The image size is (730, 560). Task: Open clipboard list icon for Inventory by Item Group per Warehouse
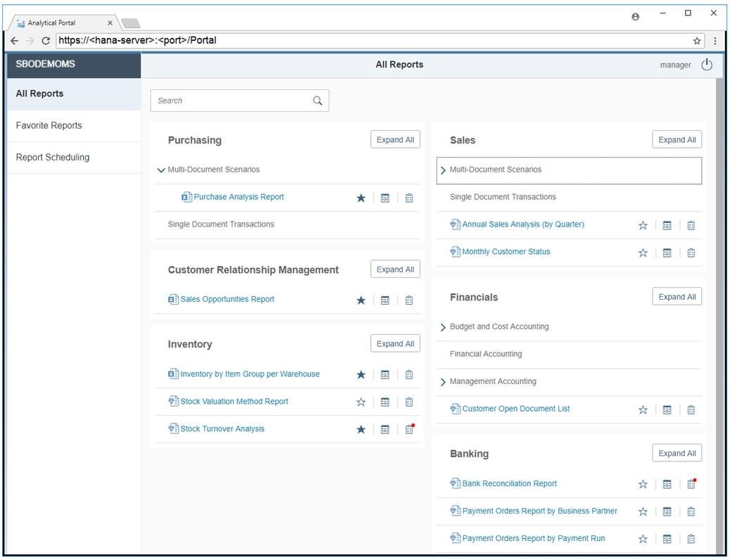(x=409, y=375)
